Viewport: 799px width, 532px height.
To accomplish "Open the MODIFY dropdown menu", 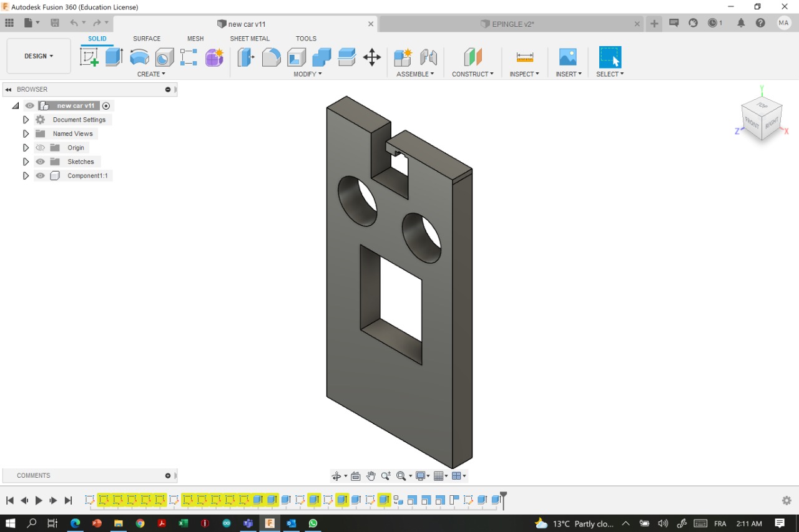I will tap(308, 74).
